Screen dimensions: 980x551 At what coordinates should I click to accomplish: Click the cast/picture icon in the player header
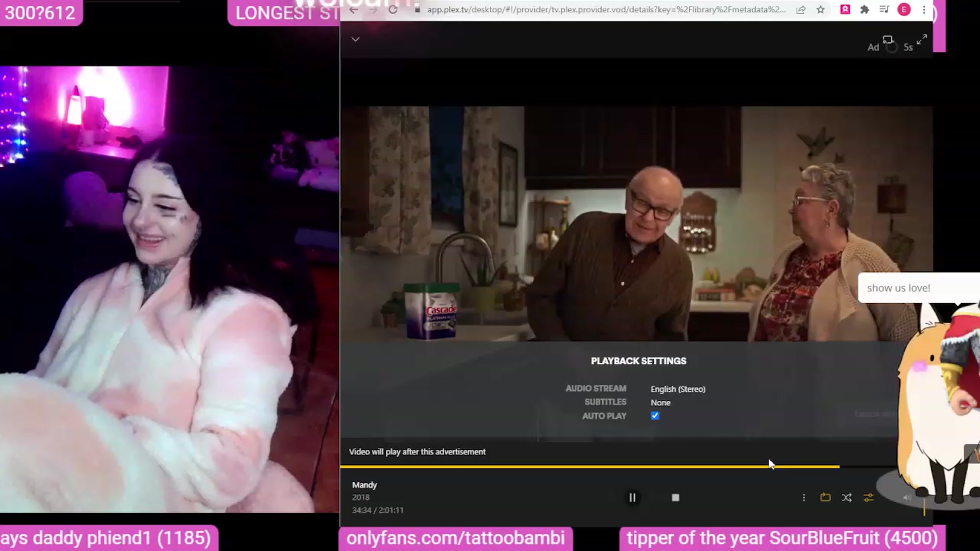click(x=888, y=40)
